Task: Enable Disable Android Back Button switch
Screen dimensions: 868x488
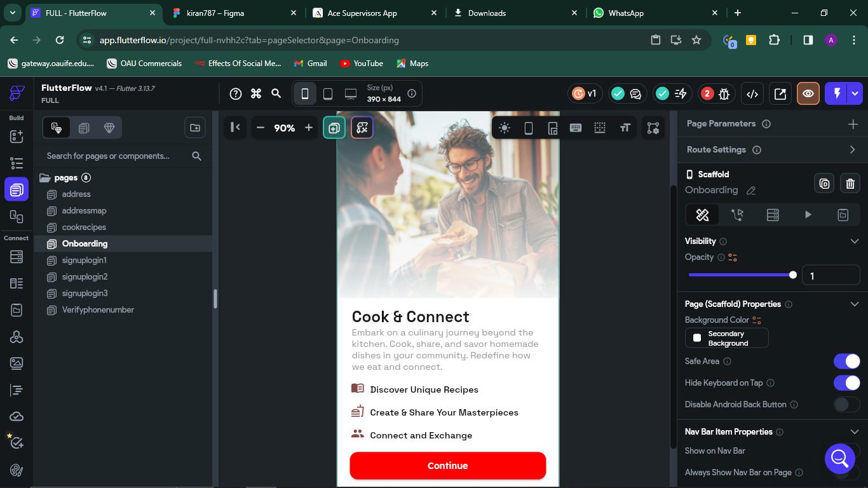Action: (846, 404)
